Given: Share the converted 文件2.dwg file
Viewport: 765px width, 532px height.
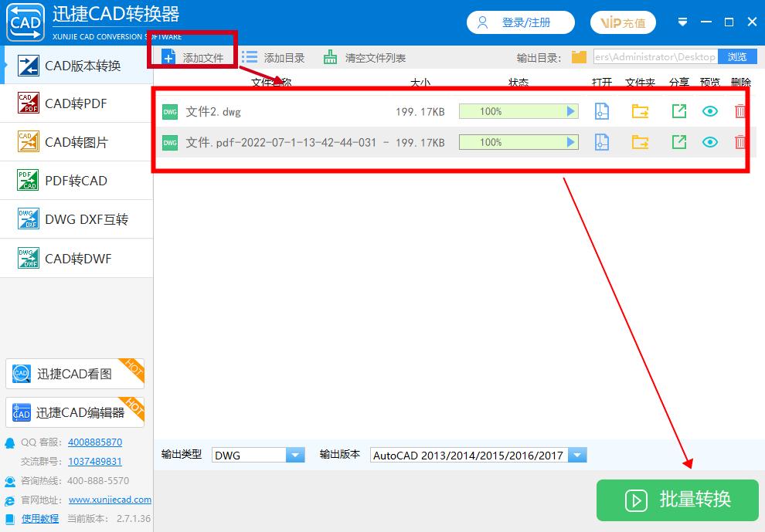Looking at the screenshot, I should (x=678, y=111).
